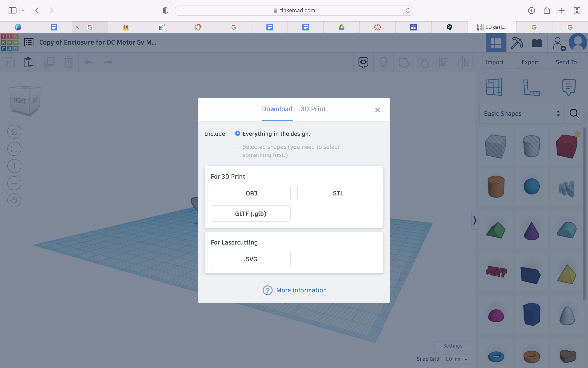Click the Settings button
588x368 pixels.
coord(452,346)
